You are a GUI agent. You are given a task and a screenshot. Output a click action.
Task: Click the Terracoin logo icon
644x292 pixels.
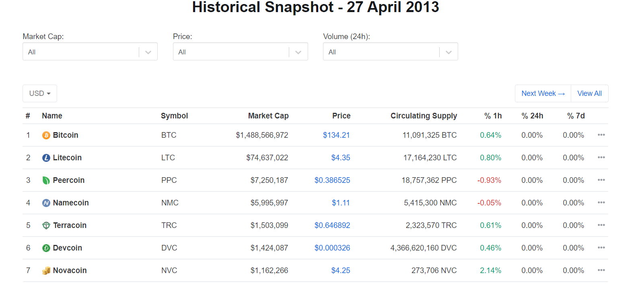(46, 226)
